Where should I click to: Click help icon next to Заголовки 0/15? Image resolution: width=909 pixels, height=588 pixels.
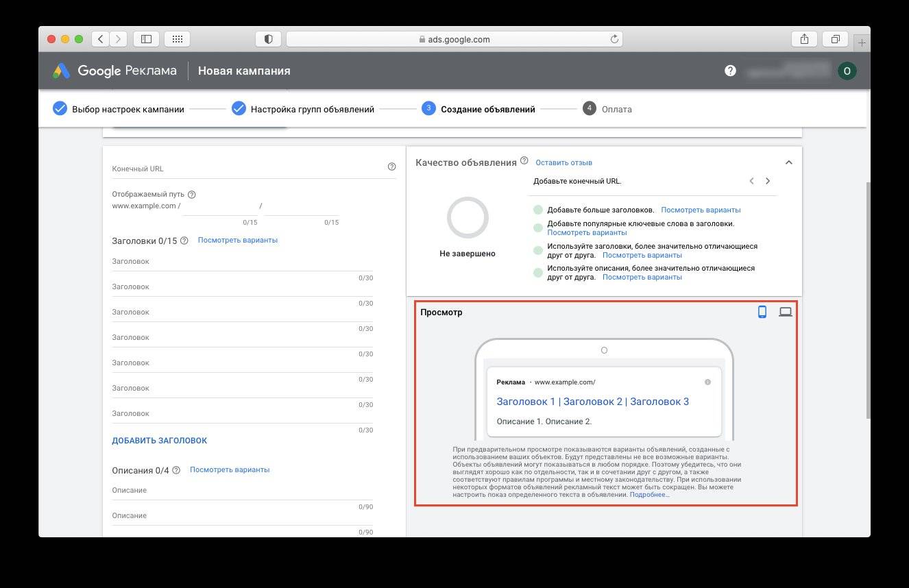(x=184, y=241)
